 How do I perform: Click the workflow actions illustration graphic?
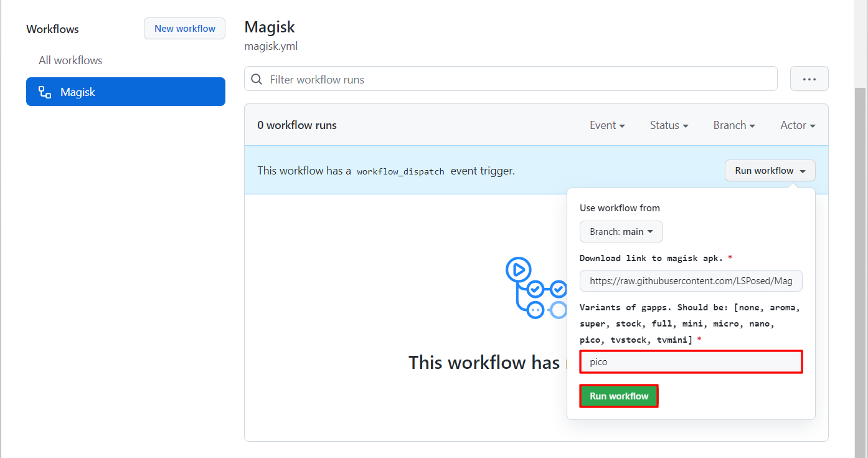click(536, 288)
